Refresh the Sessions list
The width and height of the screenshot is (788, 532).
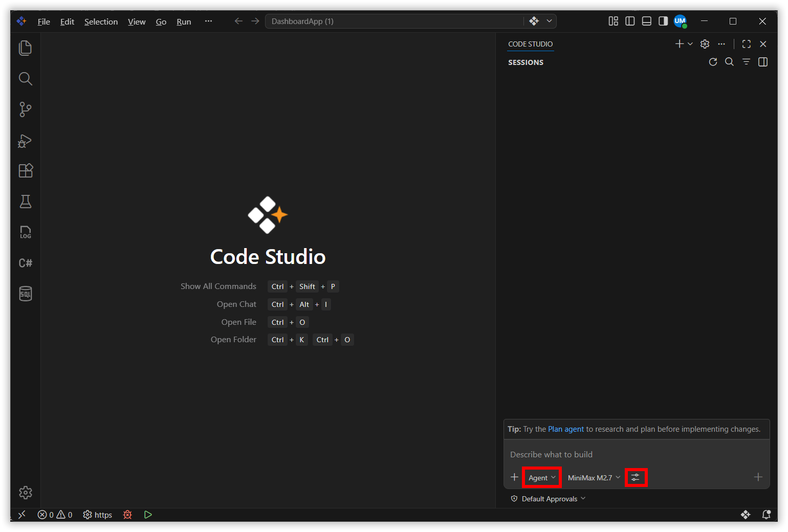(x=713, y=62)
